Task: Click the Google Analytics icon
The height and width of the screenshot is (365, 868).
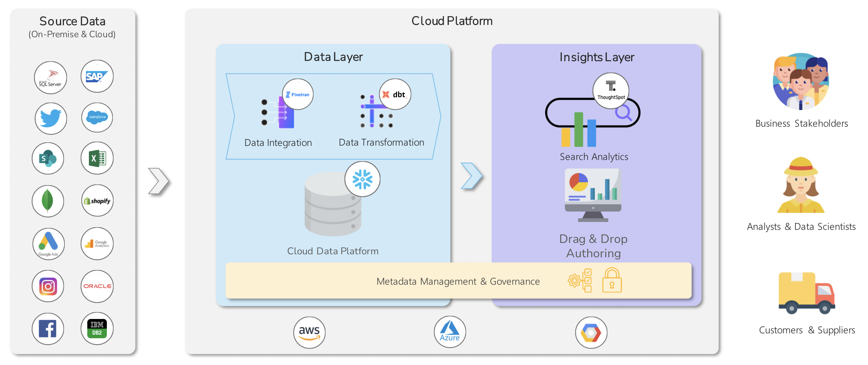Action: pos(97,244)
